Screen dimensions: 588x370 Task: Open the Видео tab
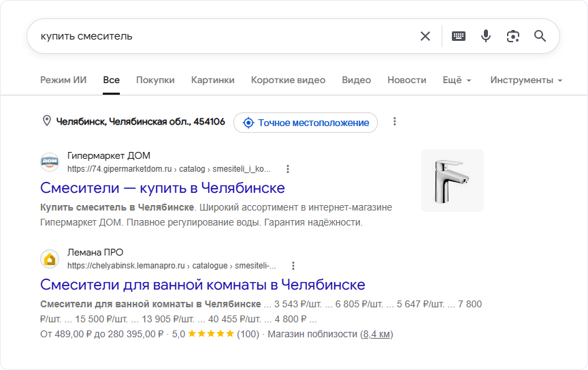[x=356, y=80]
